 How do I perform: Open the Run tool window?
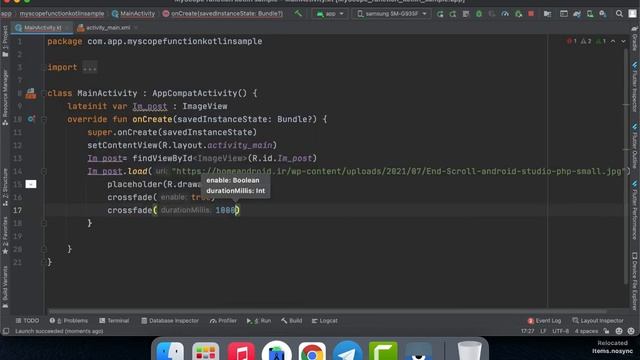coord(259,321)
